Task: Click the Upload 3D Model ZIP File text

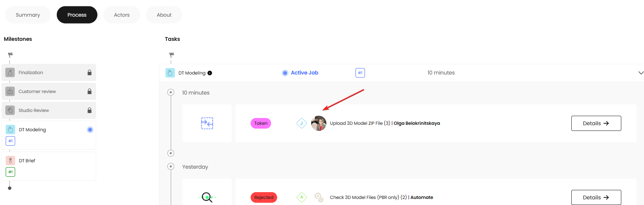Action: coord(360,123)
